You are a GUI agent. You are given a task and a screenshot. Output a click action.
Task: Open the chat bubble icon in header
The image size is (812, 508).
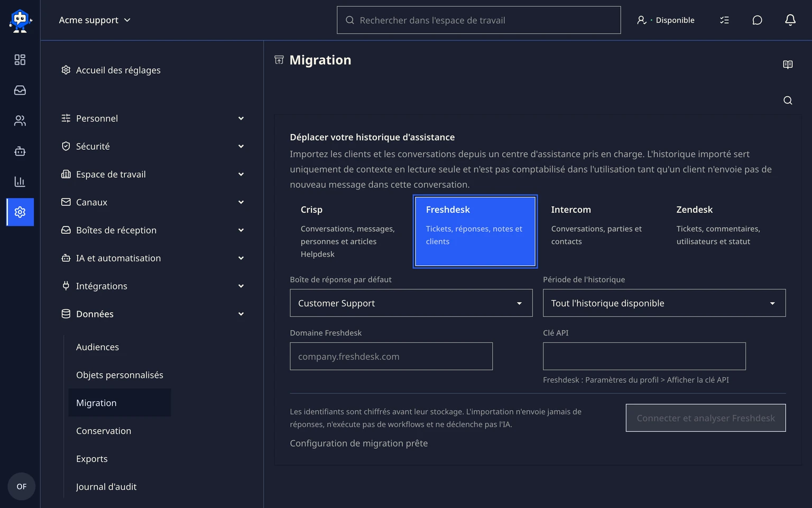pyautogui.click(x=757, y=20)
